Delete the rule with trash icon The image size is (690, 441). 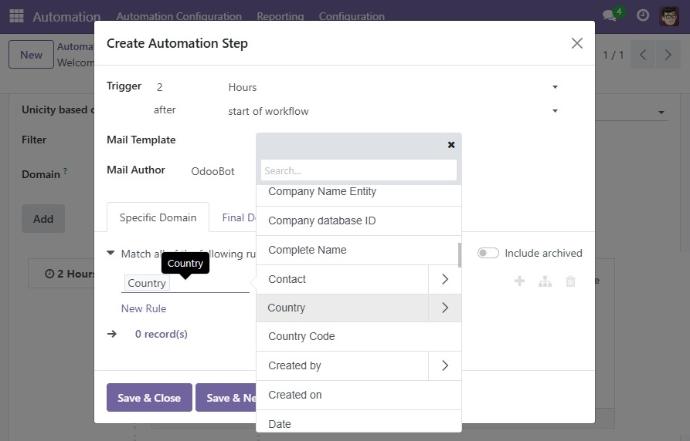click(570, 281)
